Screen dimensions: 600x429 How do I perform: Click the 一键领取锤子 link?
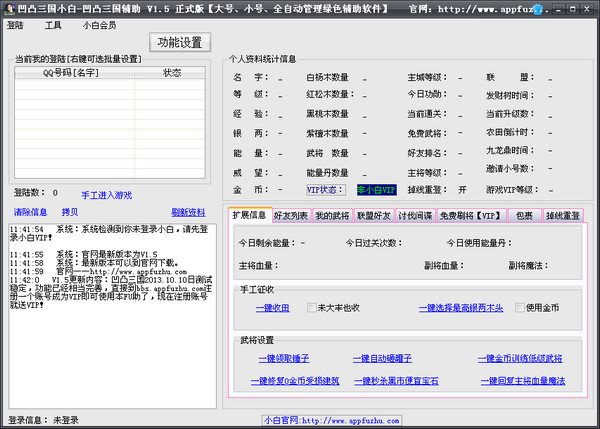point(284,359)
